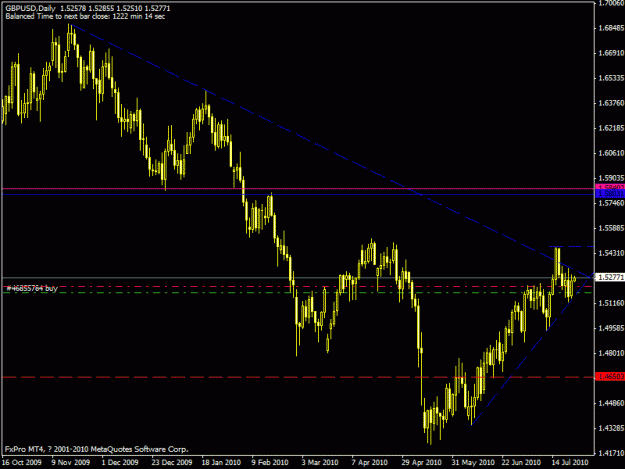625x469 pixels.
Task: Select the solid blue horizontal line near 1.580
Action: (x=298, y=194)
